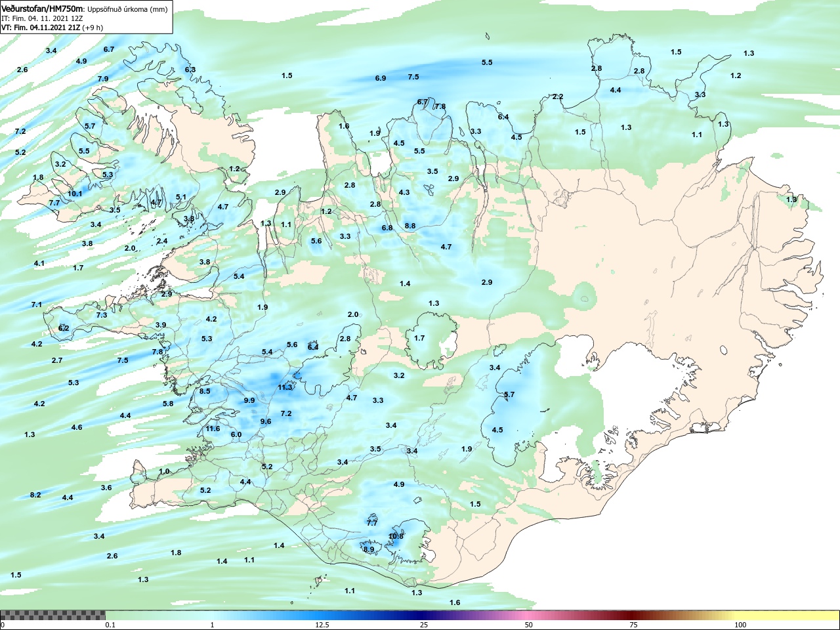Click the 5.8 precipitation value

click(x=168, y=404)
